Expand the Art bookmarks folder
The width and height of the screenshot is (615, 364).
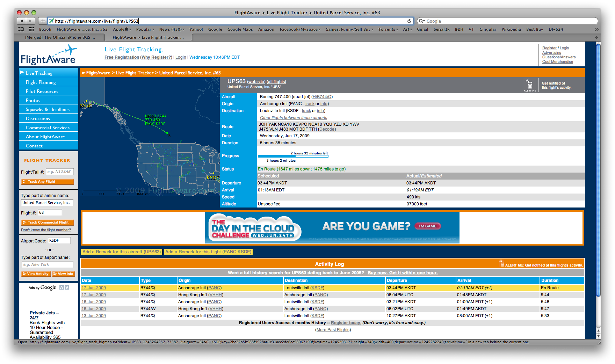tap(407, 29)
